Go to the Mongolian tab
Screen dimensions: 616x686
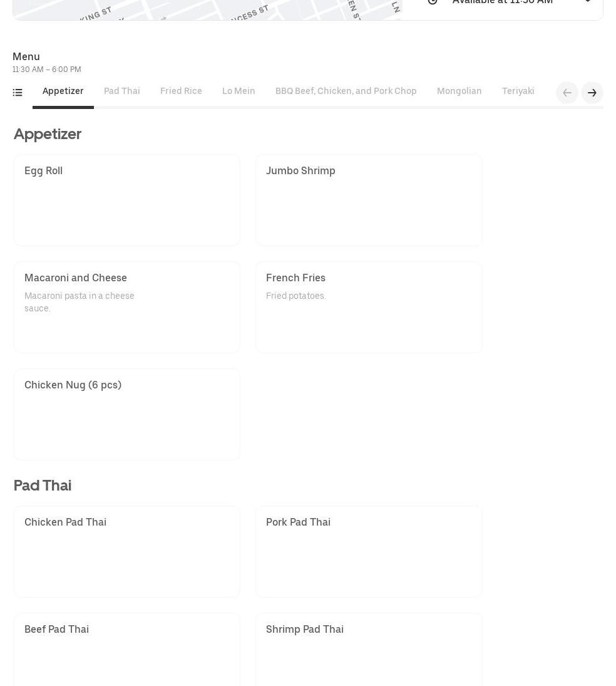coord(459,91)
